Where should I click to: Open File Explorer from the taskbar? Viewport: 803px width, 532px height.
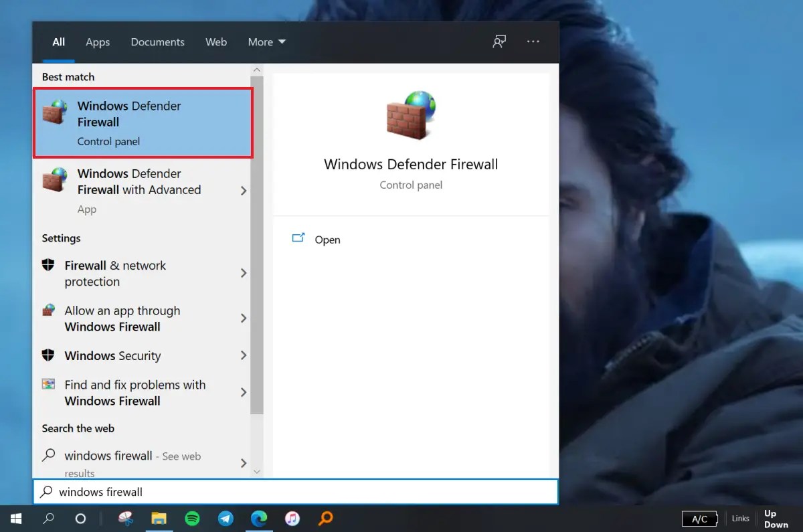click(159, 518)
